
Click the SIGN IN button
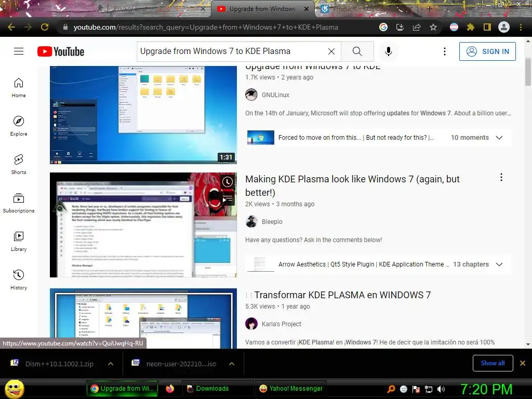click(487, 51)
